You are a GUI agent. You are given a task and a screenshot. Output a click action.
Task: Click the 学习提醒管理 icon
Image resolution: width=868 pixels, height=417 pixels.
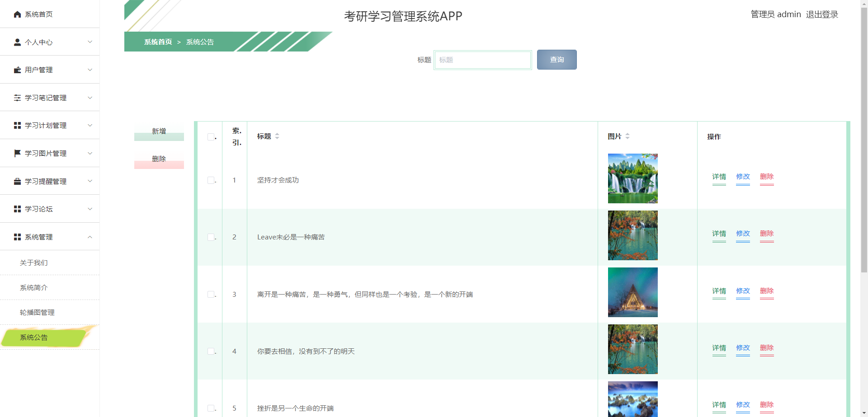17,181
